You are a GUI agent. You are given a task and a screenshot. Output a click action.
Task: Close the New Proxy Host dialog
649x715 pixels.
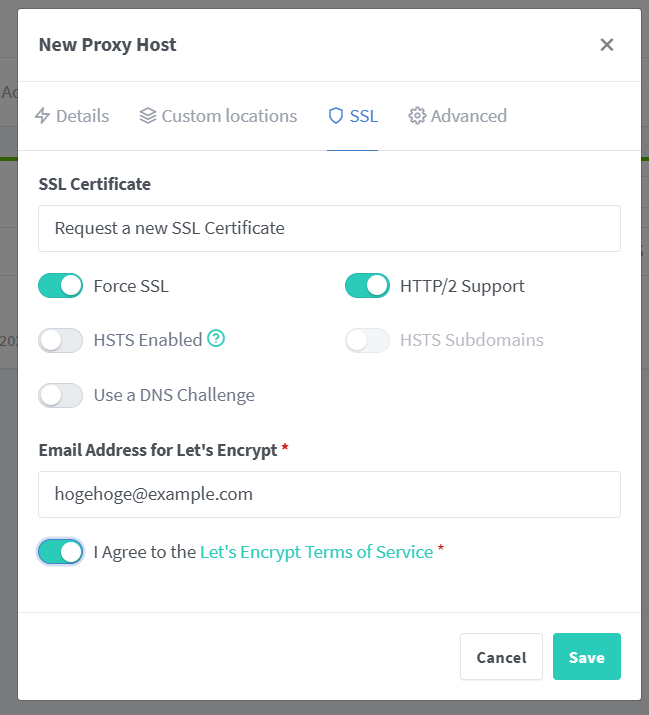[x=606, y=45]
